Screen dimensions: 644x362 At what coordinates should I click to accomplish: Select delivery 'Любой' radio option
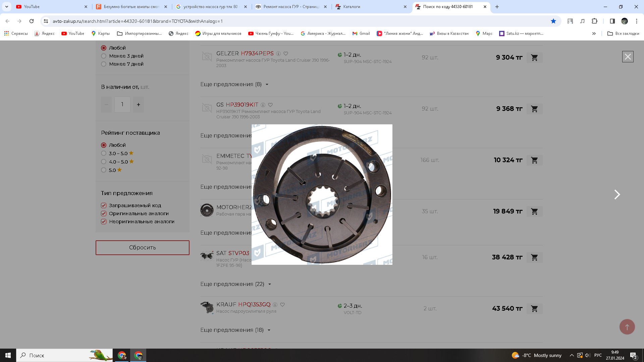point(104,48)
